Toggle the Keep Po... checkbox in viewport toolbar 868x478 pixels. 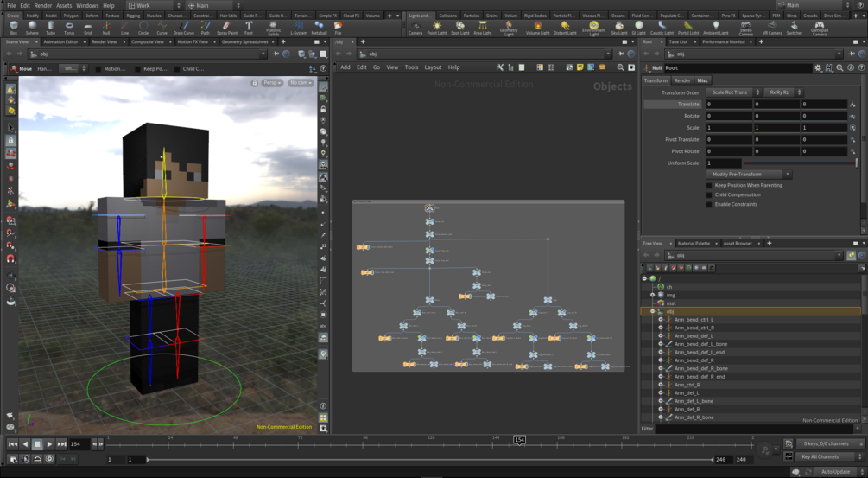tap(138, 68)
